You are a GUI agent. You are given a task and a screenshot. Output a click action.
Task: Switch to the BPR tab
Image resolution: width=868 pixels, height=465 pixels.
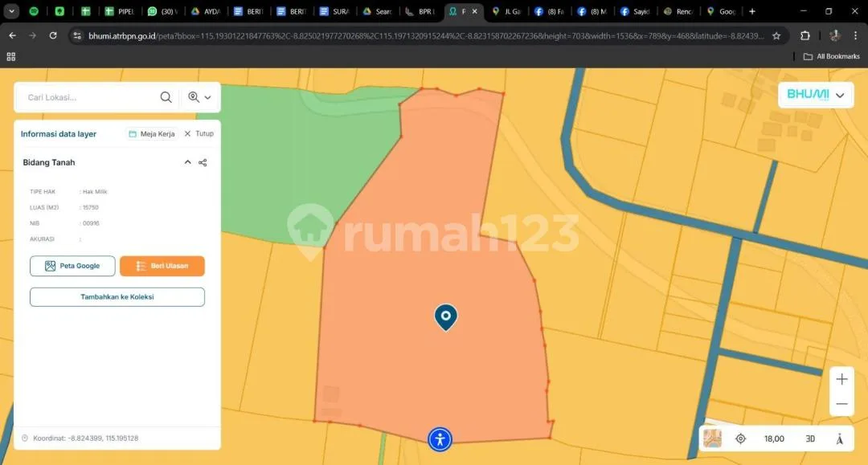pos(420,11)
